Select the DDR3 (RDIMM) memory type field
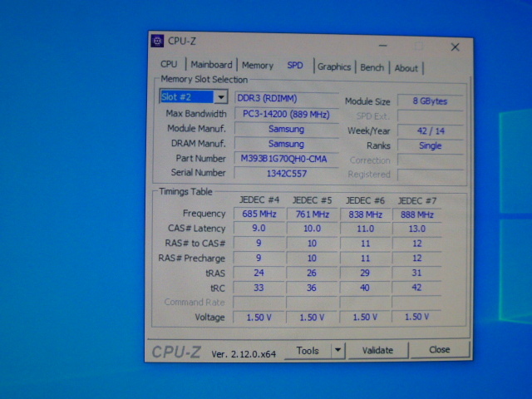The image size is (532, 399). pyautogui.click(x=287, y=98)
